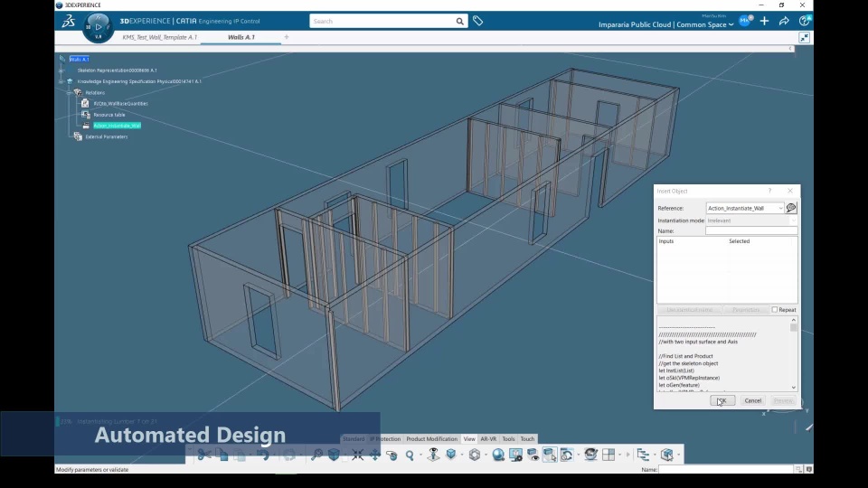Click the share arrow icon
The height and width of the screenshot is (488, 868).
click(784, 21)
